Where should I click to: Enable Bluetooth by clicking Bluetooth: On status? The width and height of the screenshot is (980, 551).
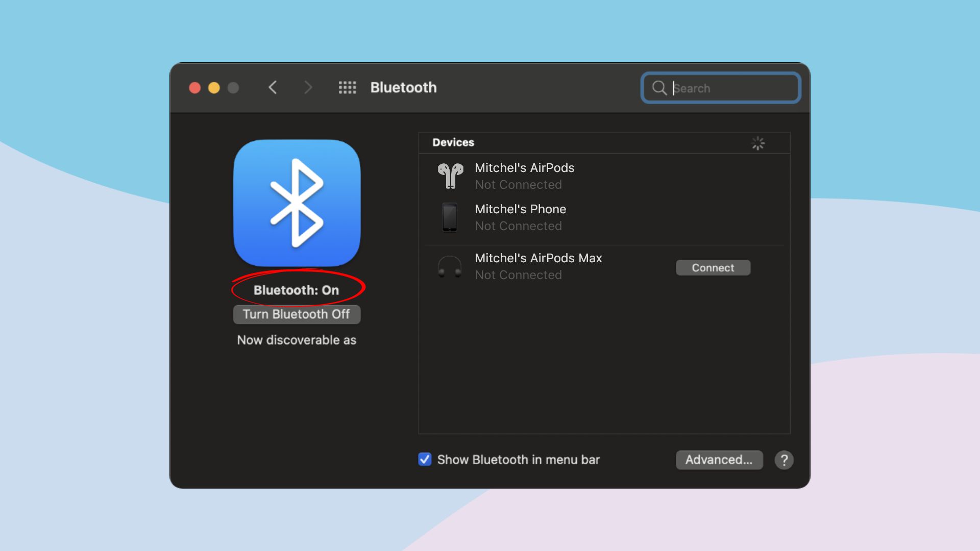(296, 290)
